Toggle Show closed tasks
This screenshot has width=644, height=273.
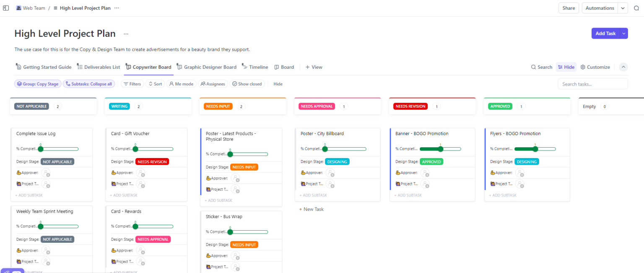[x=247, y=83]
